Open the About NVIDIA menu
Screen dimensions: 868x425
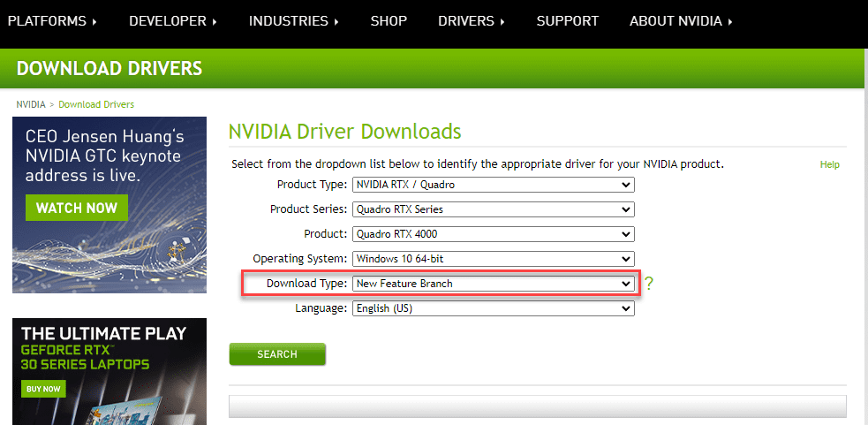point(681,21)
